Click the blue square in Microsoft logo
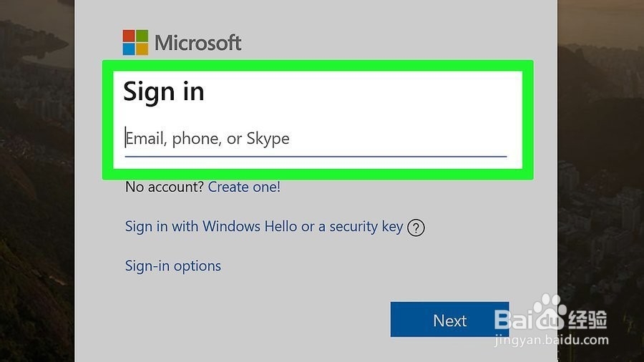 click(x=129, y=49)
